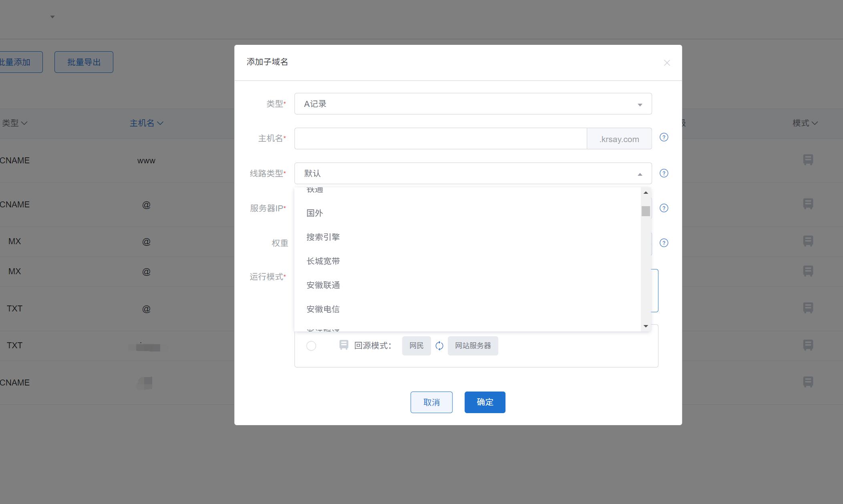Open help icon beside 线路类型
The width and height of the screenshot is (843, 504).
point(664,173)
